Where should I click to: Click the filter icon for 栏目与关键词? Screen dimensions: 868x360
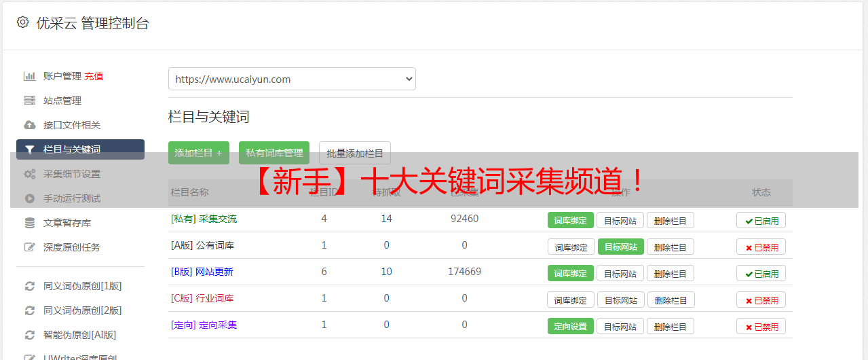coord(29,149)
